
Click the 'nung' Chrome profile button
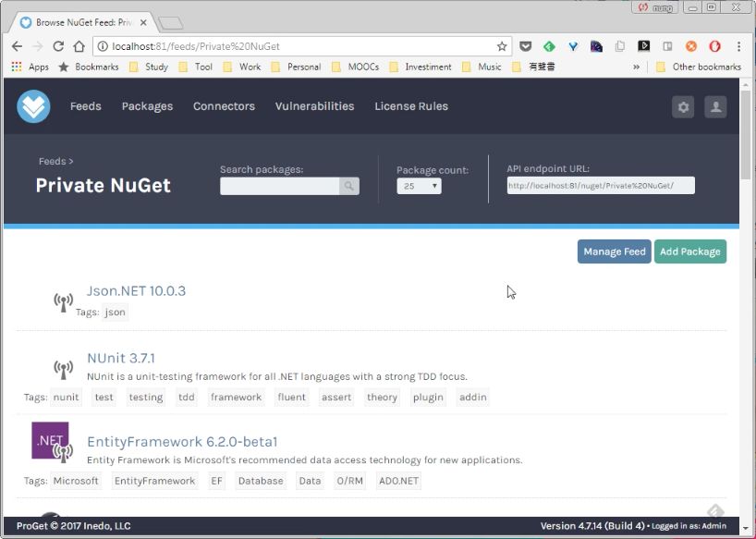(655, 7)
